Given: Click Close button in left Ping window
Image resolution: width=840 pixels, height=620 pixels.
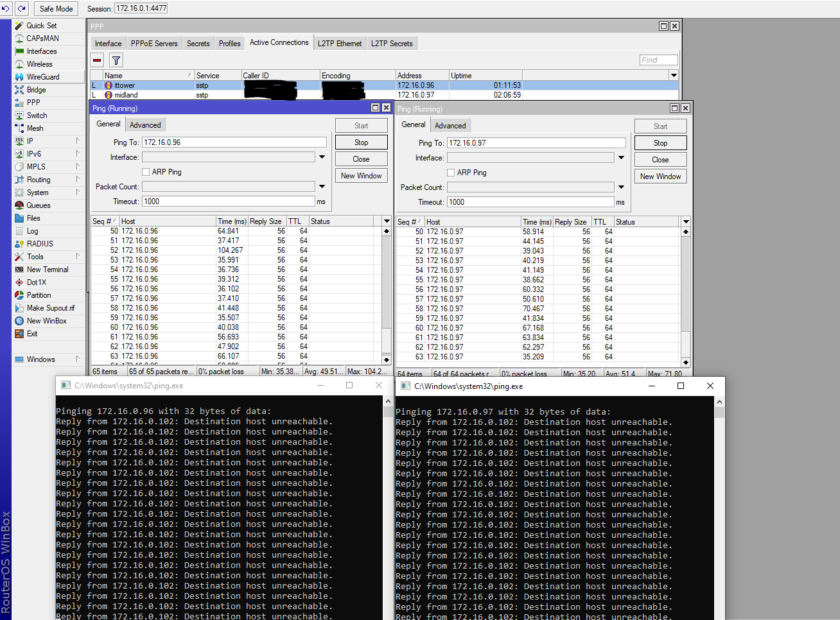Looking at the screenshot, I should click(361, 159).
